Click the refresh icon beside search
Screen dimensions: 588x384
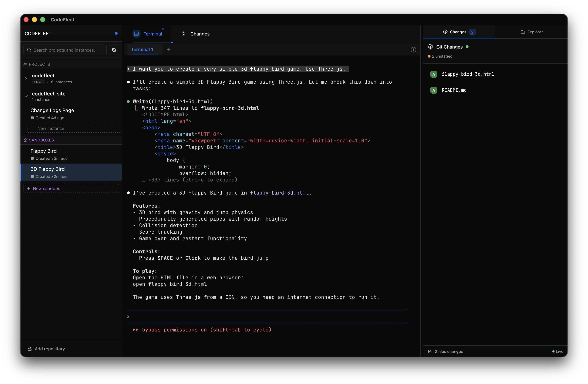pos(114,50)
